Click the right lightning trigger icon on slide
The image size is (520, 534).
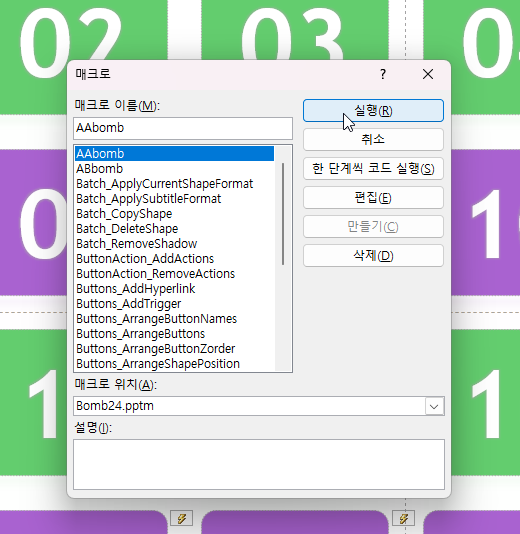[x=404, y=519]
